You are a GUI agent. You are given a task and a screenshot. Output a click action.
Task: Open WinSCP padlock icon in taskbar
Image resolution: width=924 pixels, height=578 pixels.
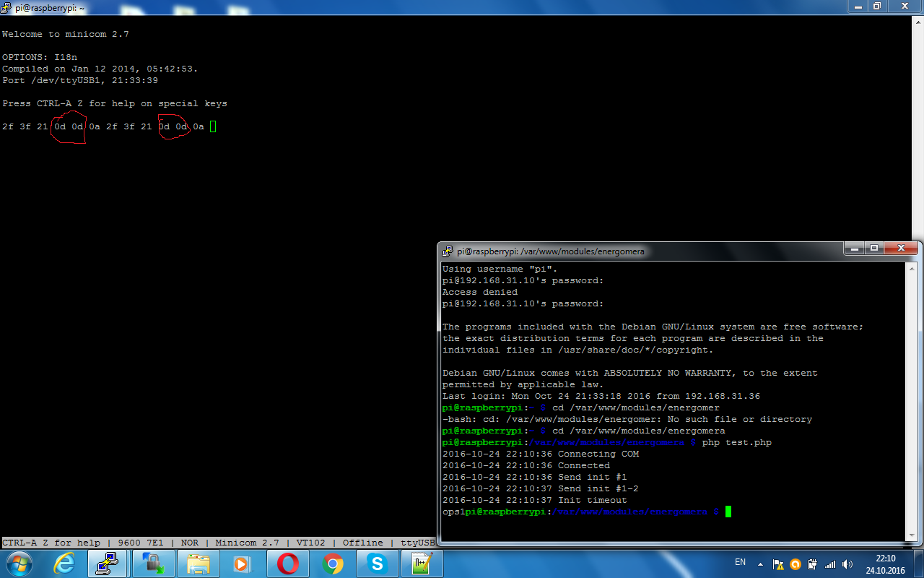click(x=153, y=563)
